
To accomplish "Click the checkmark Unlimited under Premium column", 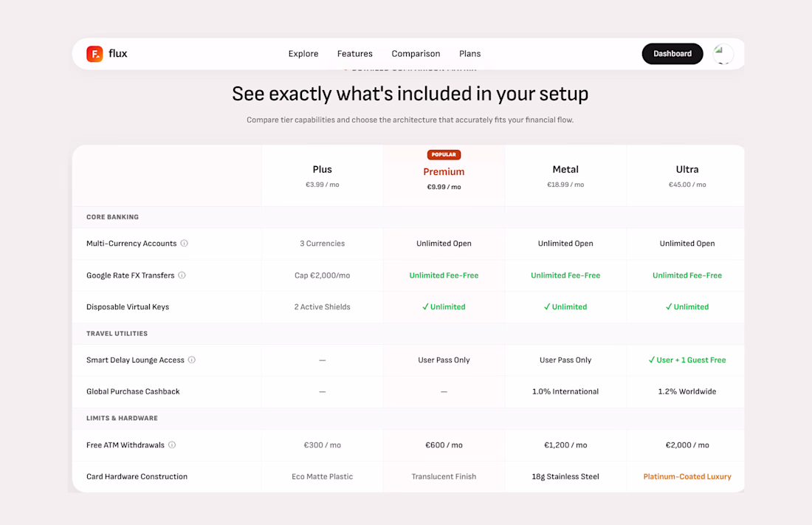I will [x=444, y=307].
